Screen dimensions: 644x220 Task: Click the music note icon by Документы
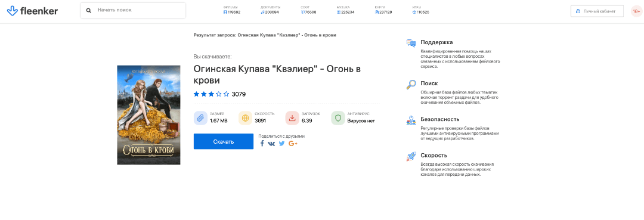tap(262, 13)
